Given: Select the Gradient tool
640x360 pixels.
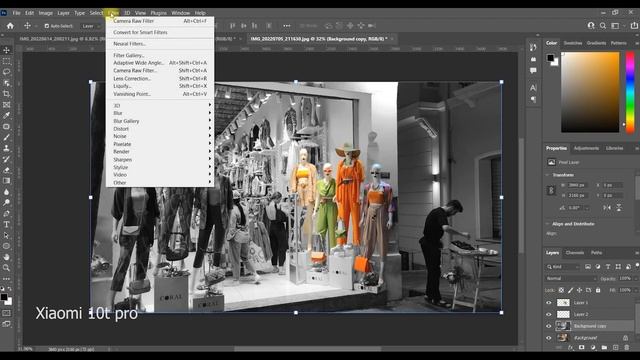Looking at the screenshot, I should [x=7, y=181].
